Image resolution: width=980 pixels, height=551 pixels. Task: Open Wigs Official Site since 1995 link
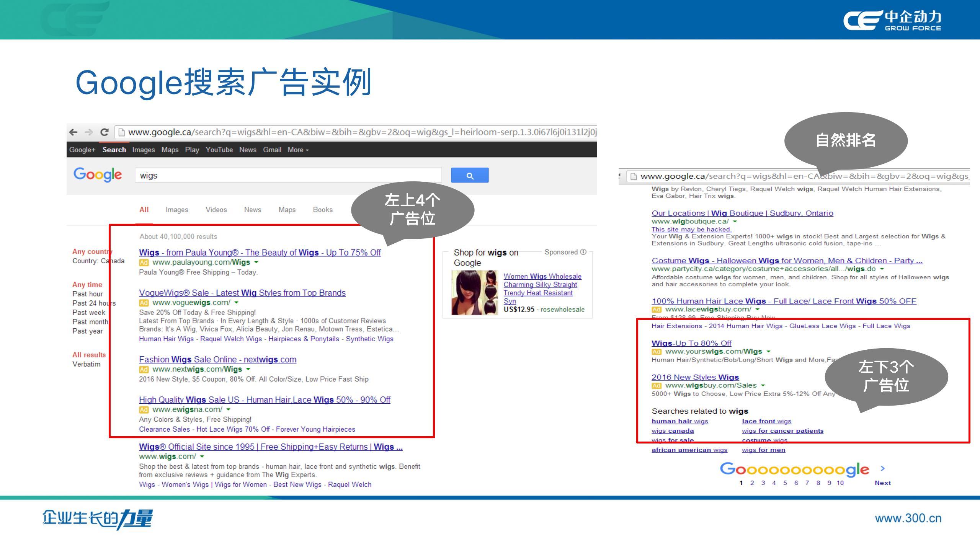[x=271, y=447]
